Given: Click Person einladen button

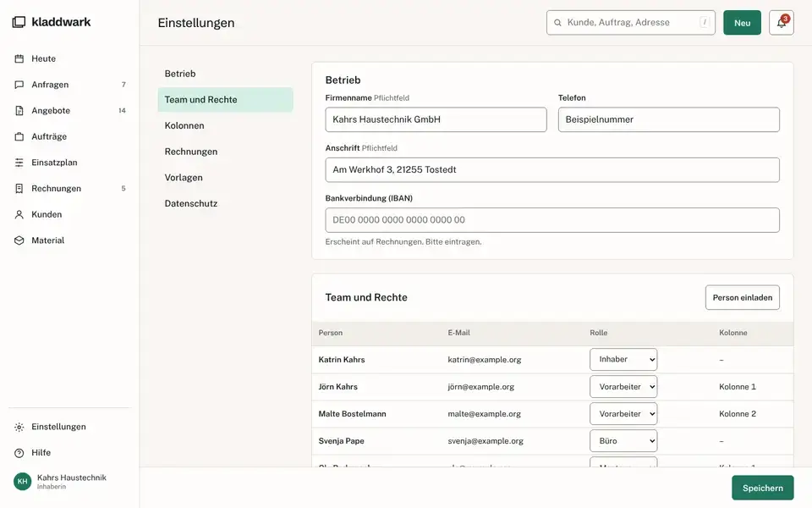Looking at the screenshot, I should point(742,297).
